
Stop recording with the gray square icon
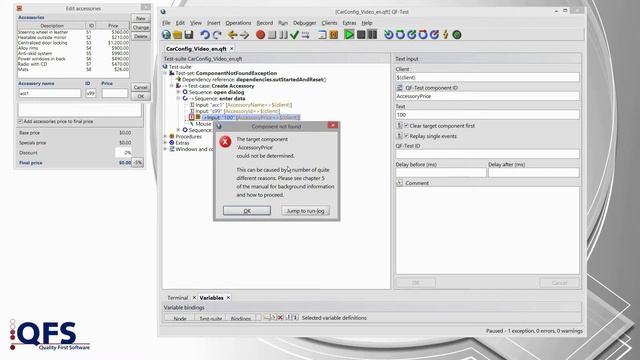point(272,35)
